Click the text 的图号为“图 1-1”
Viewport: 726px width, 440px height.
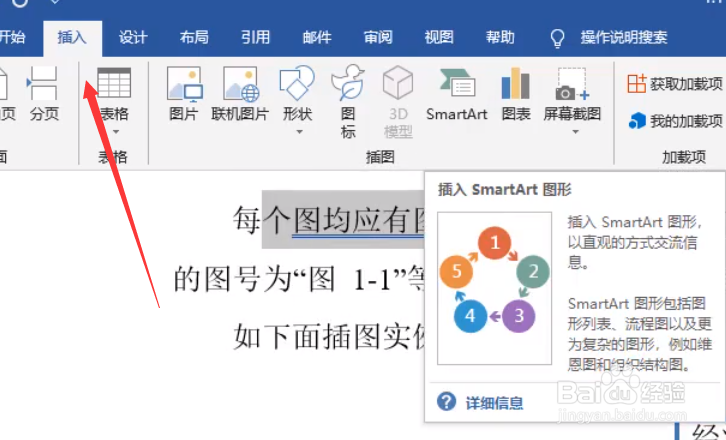pos(289,280)
